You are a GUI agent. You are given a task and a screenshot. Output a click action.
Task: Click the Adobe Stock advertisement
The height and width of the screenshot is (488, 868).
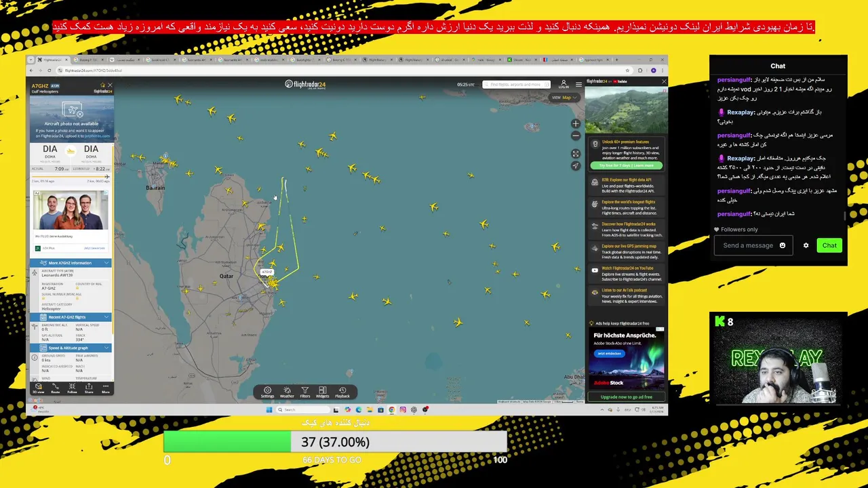click(x=626, y=358)
